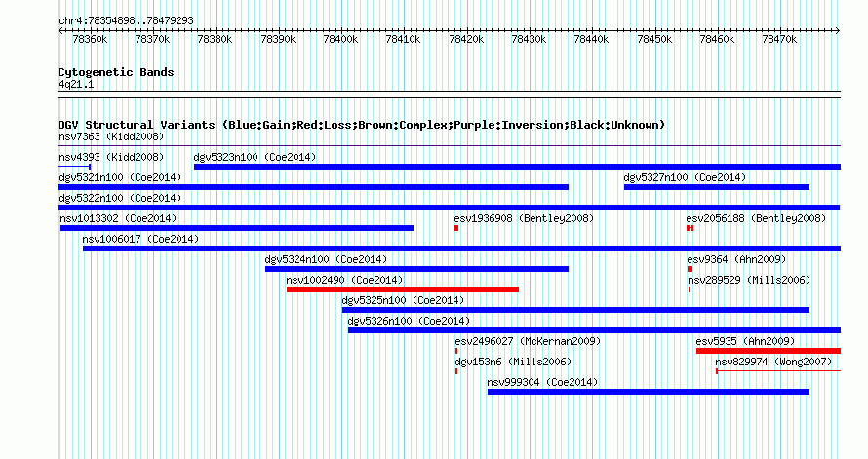Screen dimensions: 868x459
Task: Click the nsv1006017 (Coe2014) label
Action: coord(140,239)
